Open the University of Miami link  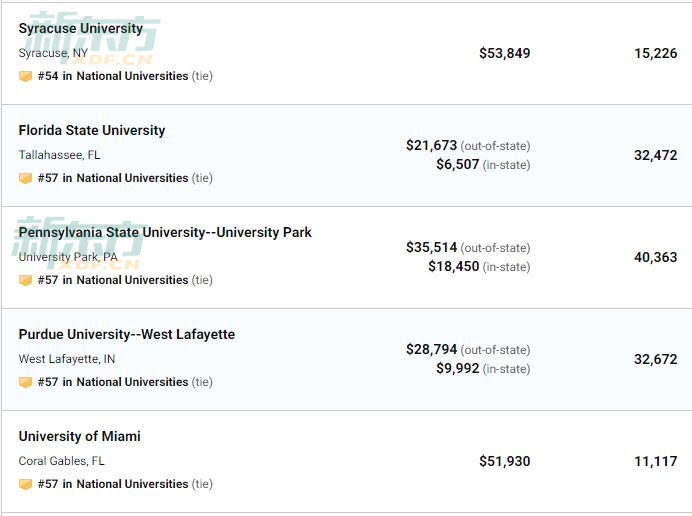point(79,437)
